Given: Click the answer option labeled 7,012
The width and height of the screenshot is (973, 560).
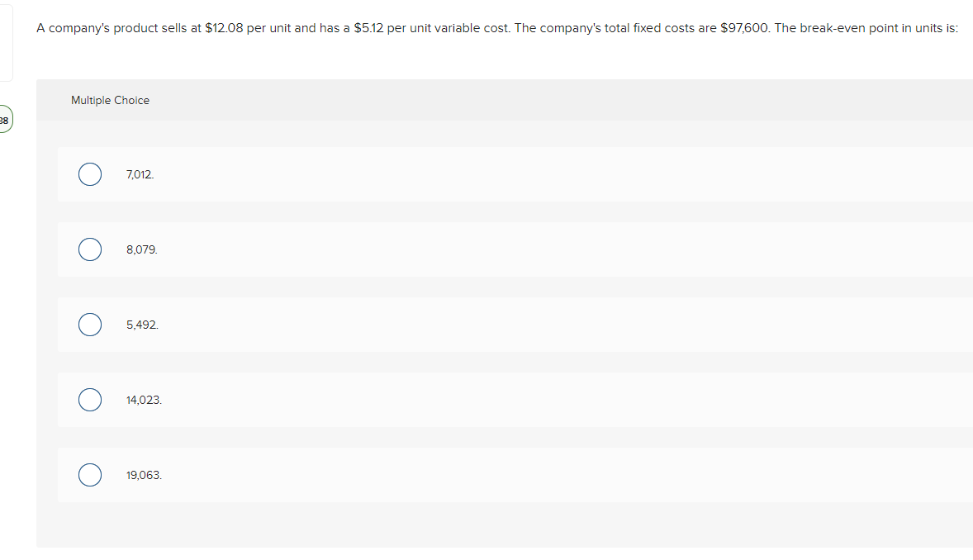Looking at the screenshot, I should pyautogui.click(x=139, y=174).
